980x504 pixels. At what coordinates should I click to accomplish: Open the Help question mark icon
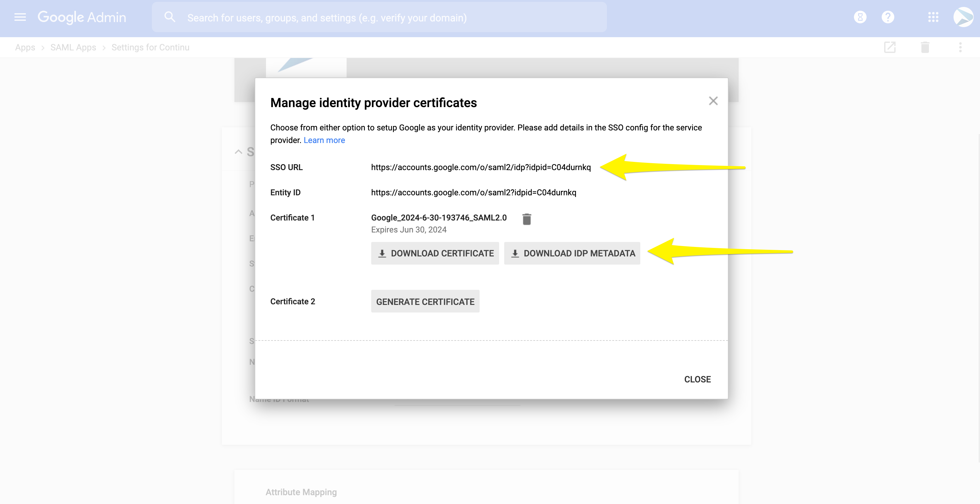pos(888,17)
